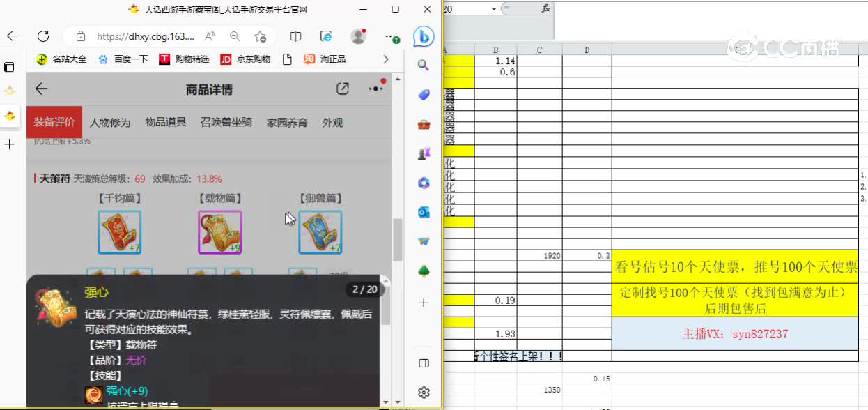Open 百度一下 bookmark
This screenshot has width=868, height=410.
[x=123, y=59]
